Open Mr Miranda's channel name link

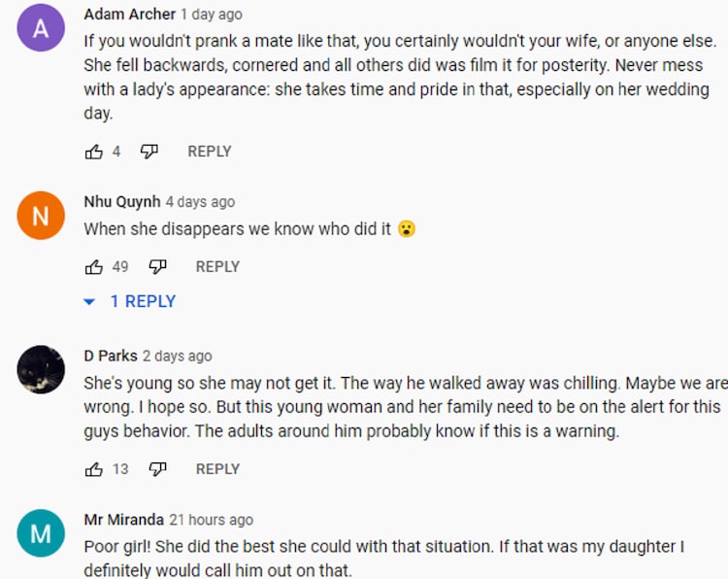tap(124, 520)
